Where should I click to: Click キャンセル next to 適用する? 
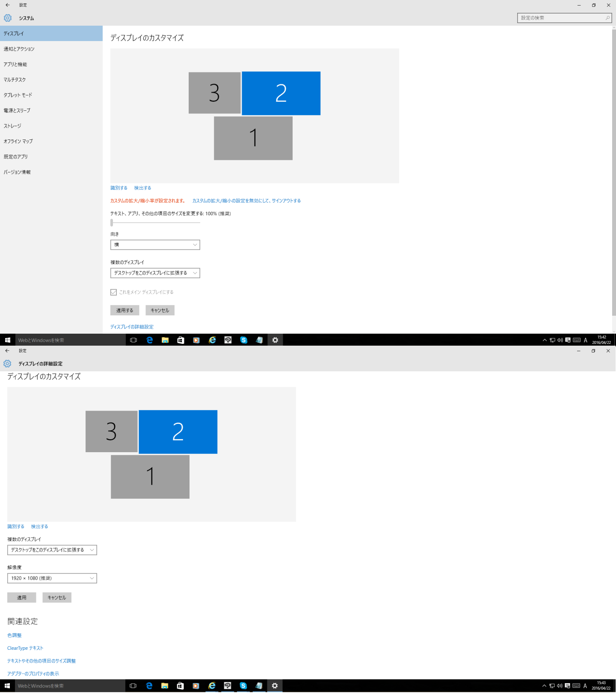(160, 310)
